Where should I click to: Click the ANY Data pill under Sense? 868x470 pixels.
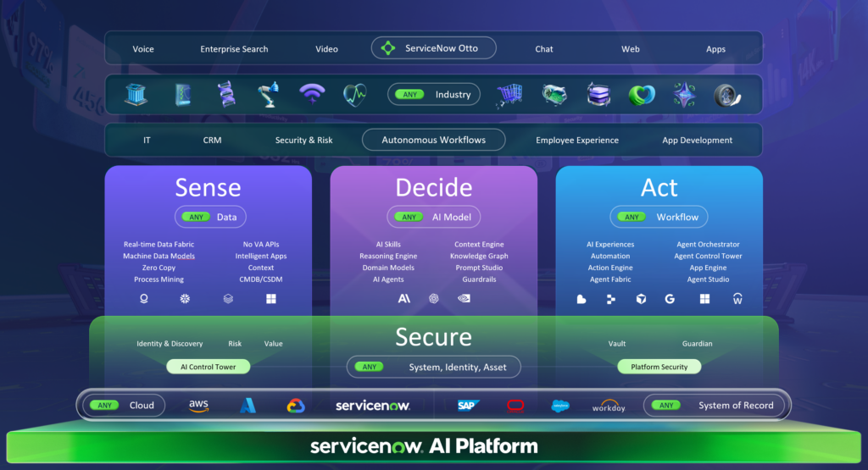tap(210, 217)
